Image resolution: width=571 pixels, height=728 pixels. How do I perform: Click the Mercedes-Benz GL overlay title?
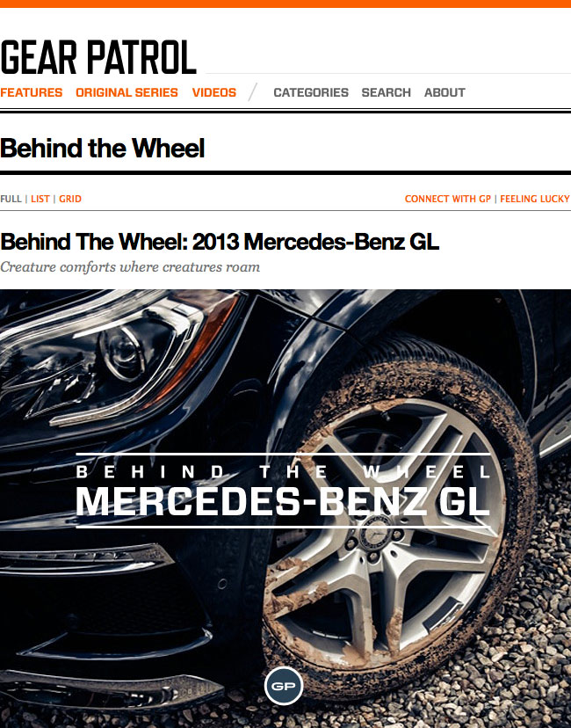point(283,501)
